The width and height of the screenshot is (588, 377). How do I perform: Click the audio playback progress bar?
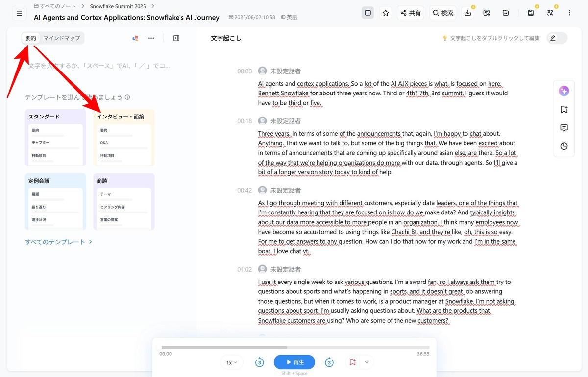[294, 347]
